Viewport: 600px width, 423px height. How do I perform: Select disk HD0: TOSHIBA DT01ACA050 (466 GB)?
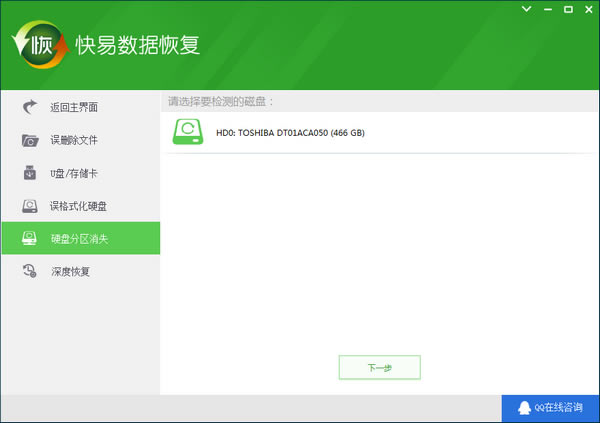point(380,132)
